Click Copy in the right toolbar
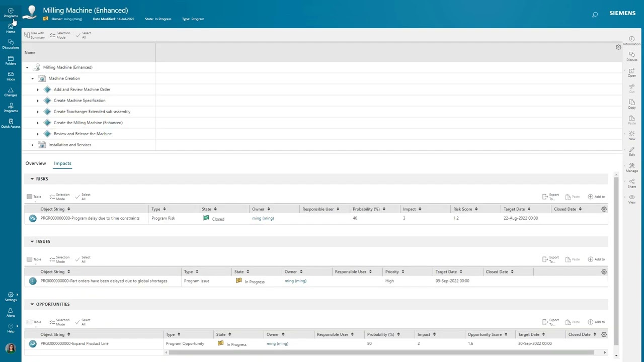 coord(632,104)
